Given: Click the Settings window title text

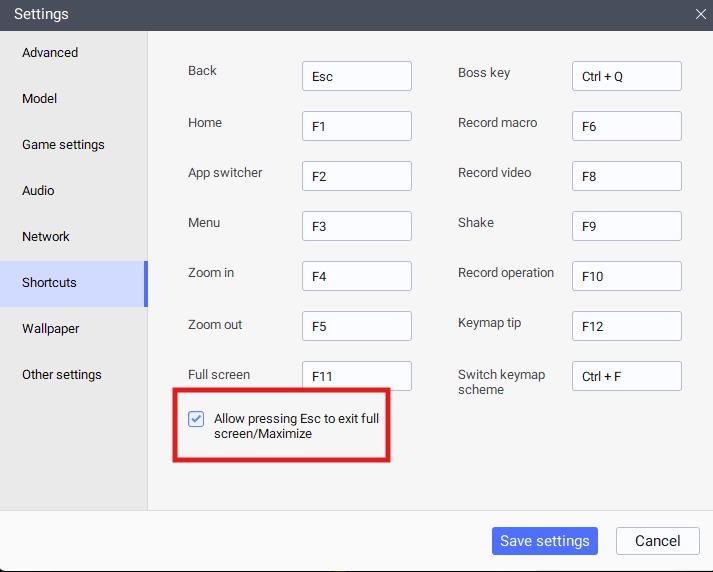Looking at the screenshot, I should click(x=41, y=14).
